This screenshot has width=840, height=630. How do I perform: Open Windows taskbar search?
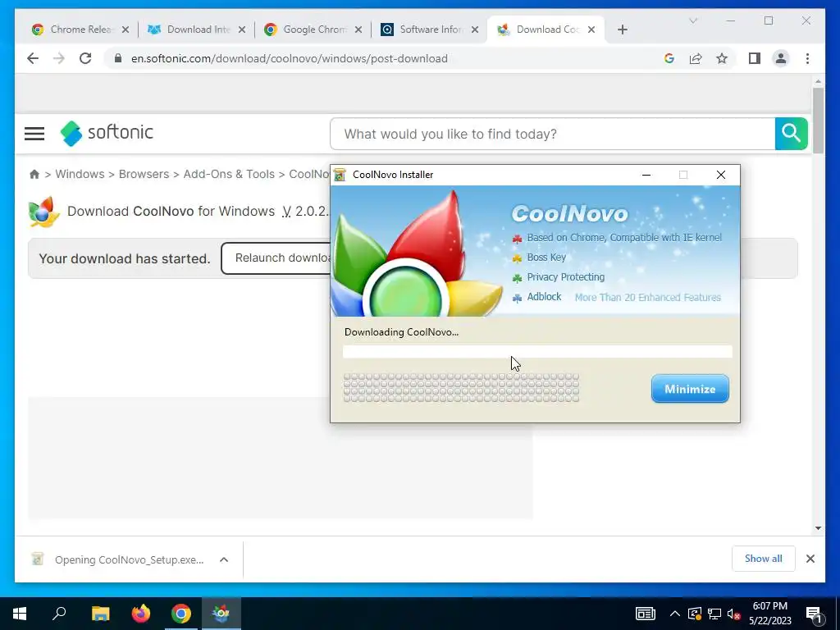pos(59,614)
